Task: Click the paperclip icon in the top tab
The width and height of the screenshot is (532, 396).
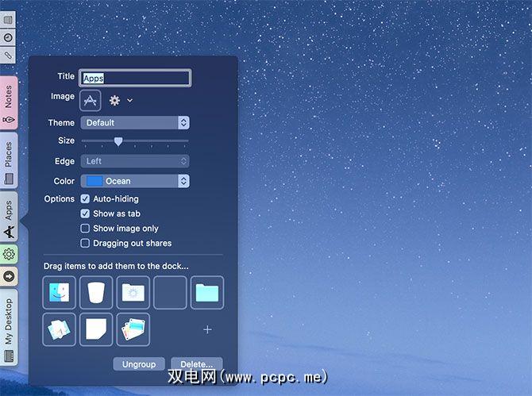Action: [x=8, y=55]
